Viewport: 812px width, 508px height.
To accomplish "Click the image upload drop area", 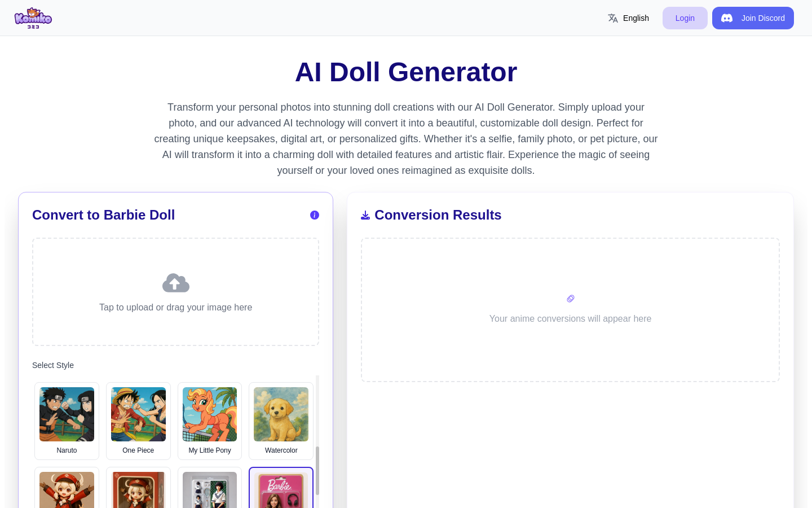I will pyautogui.click(x=176, y=292).
